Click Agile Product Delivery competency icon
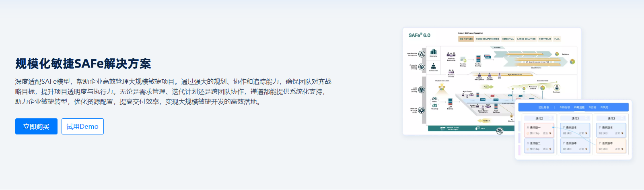 pos(422,90)
